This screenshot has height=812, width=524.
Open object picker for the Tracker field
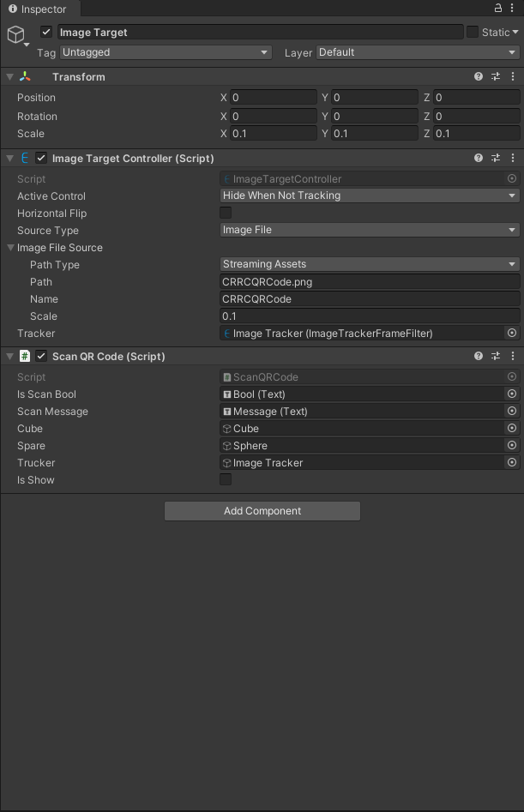(x=512, y=334)
